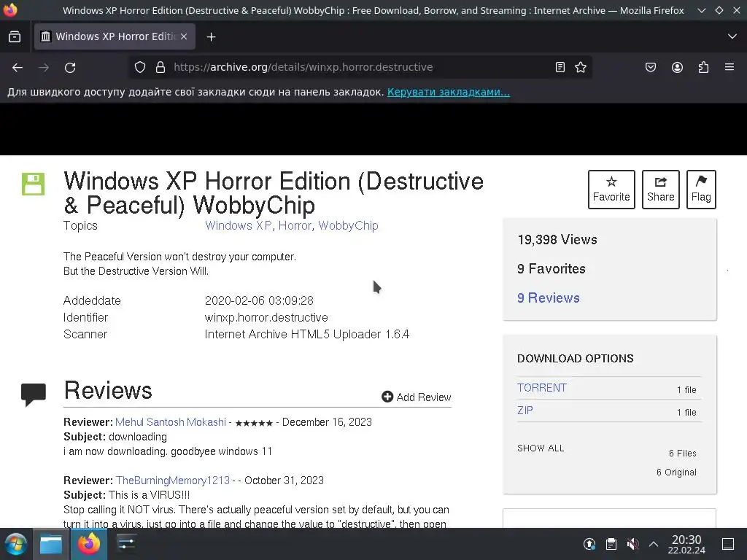Open the clipboard tray icon
The height and width of the screenshot is (560, 747).
[611, 544]
